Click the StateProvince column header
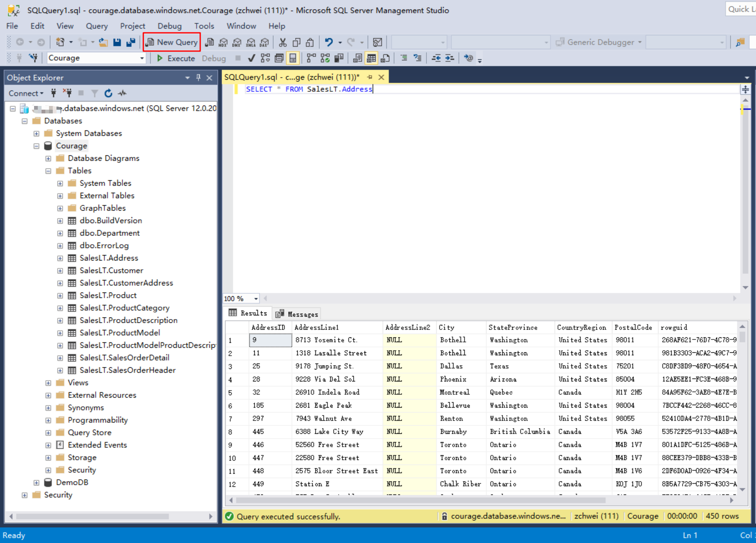The width and height of the screenshot is (756, 543). pos(520,327)
